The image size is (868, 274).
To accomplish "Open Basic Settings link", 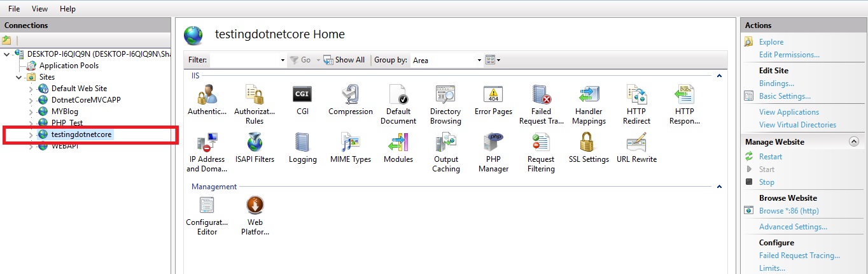I will click(785, 96).
